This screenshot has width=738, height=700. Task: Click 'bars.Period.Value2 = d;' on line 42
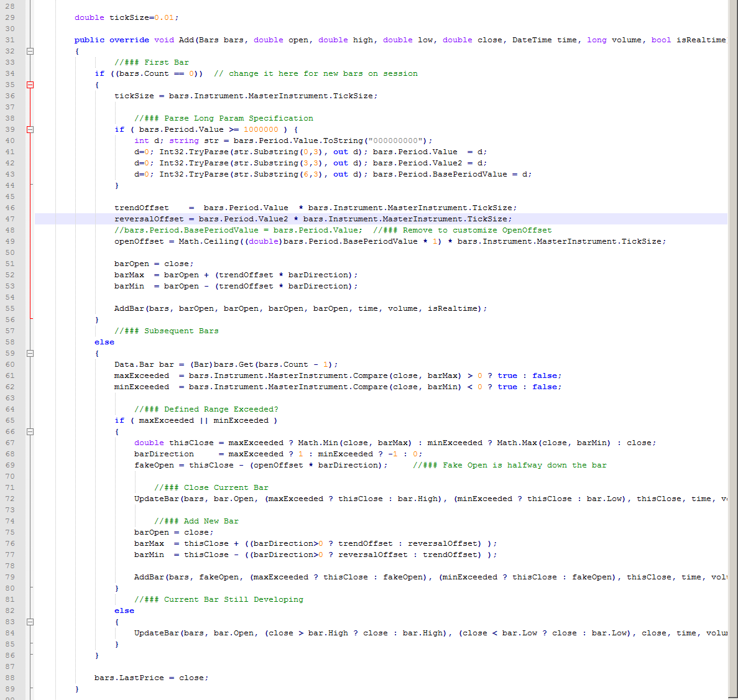pos(430,163)
